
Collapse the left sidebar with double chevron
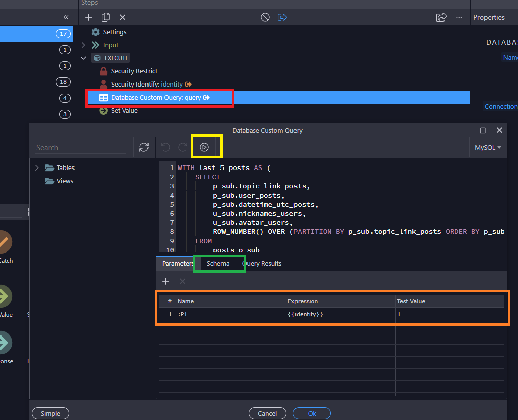[66, 17]
